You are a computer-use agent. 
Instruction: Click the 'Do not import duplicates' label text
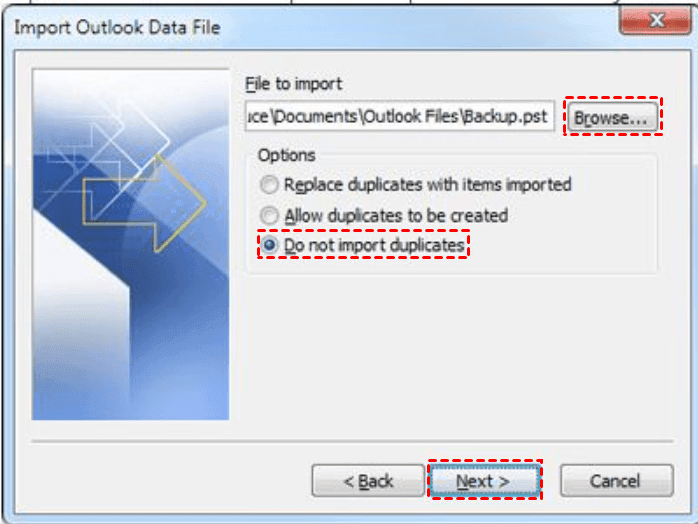(374, 245)
